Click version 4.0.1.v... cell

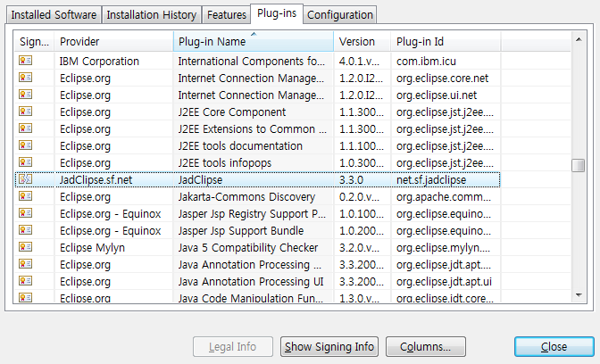pos(359,62)
